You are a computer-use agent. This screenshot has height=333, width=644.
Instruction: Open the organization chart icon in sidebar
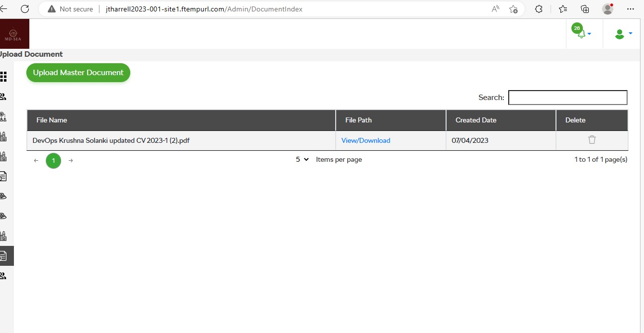point(3,116)
